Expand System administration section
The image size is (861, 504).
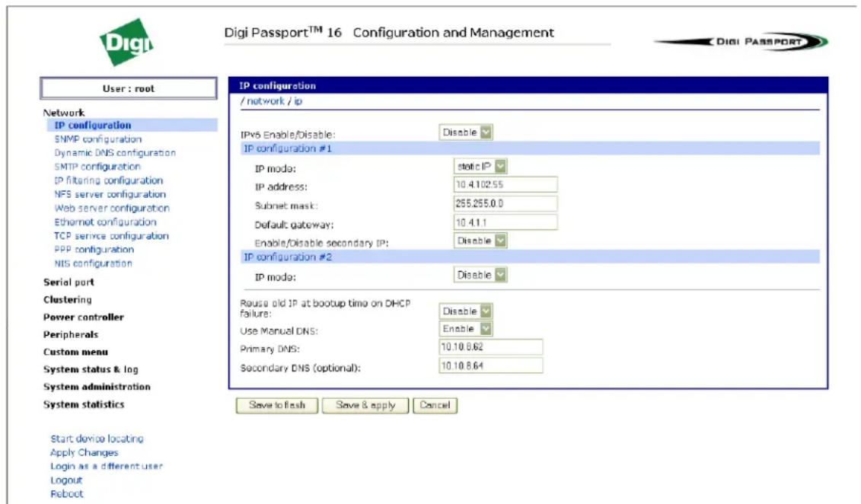[x=97, y=387]
